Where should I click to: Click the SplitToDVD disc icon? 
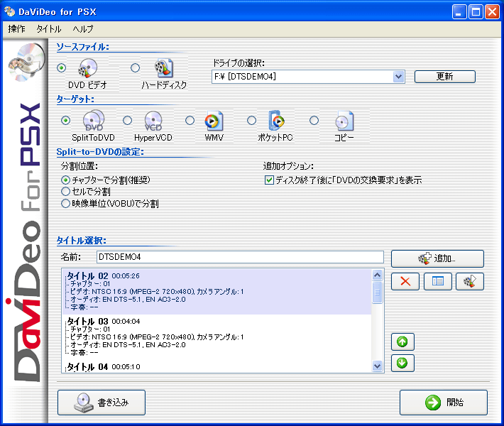(x=94, y=120)
